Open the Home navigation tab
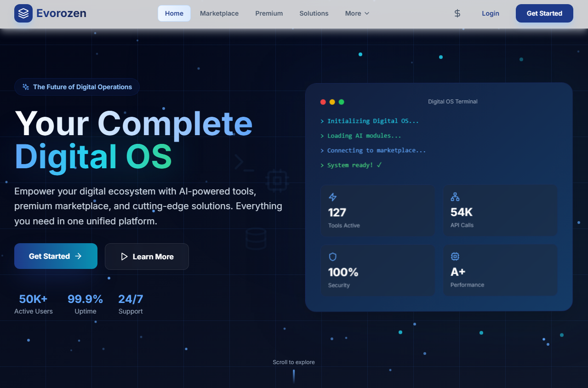 (x=174, y=13)
